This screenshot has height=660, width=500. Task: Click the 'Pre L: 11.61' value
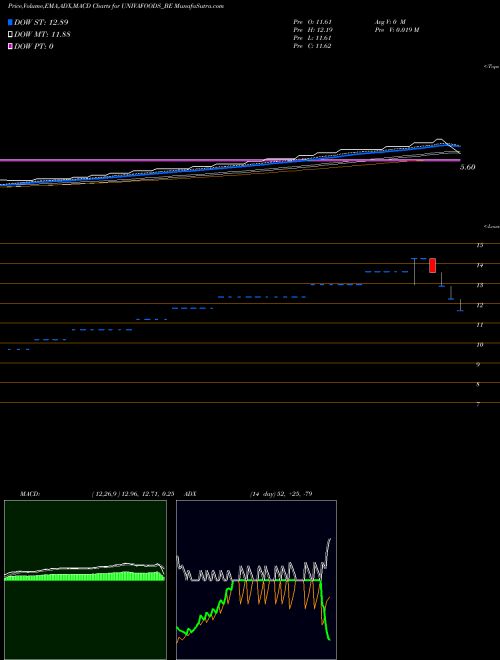pos(313,38)
